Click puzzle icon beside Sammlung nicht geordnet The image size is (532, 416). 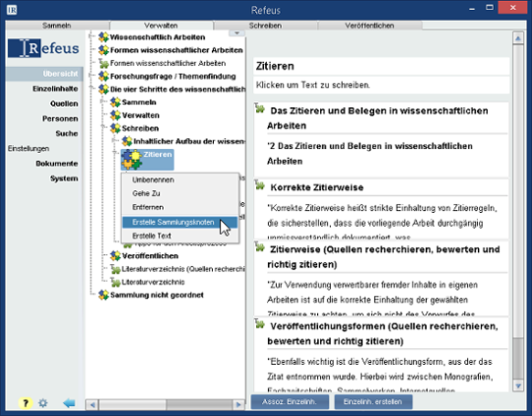[x=103, y=295]
